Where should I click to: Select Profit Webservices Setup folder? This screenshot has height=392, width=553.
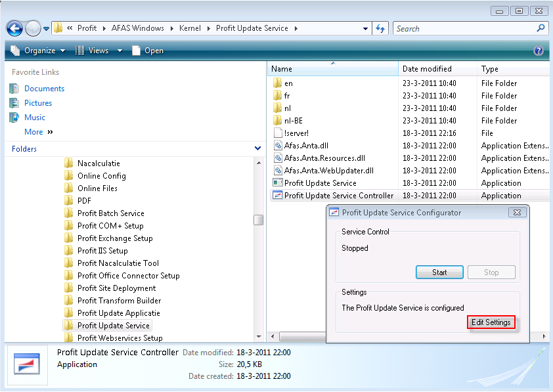(x=120, y=338)
